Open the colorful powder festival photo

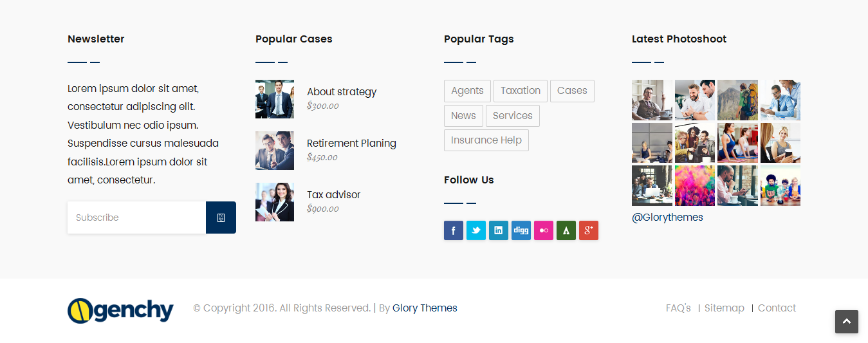pyautogui.click(x=695, y=185)
